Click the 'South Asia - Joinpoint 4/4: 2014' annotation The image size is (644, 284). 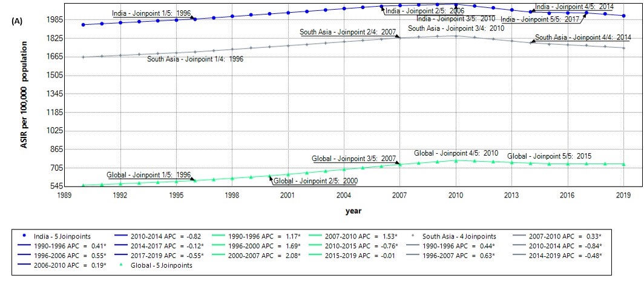pyautogui.click(x=583, y=37)
